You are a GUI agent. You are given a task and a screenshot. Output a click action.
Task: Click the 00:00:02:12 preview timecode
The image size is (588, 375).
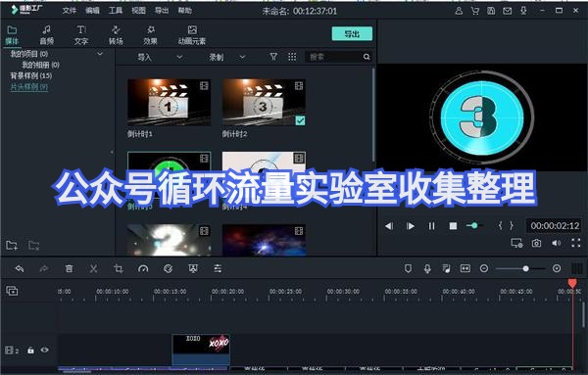(555, 226)
